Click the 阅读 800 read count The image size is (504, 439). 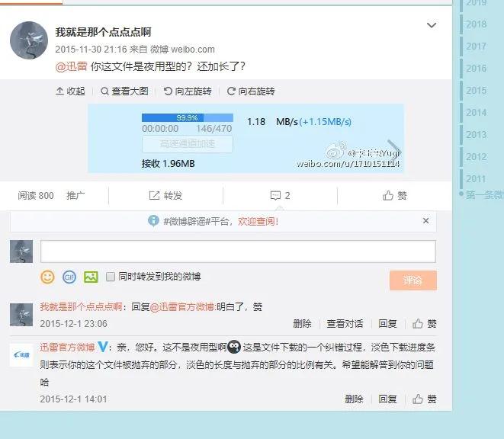tap(36, 195)
